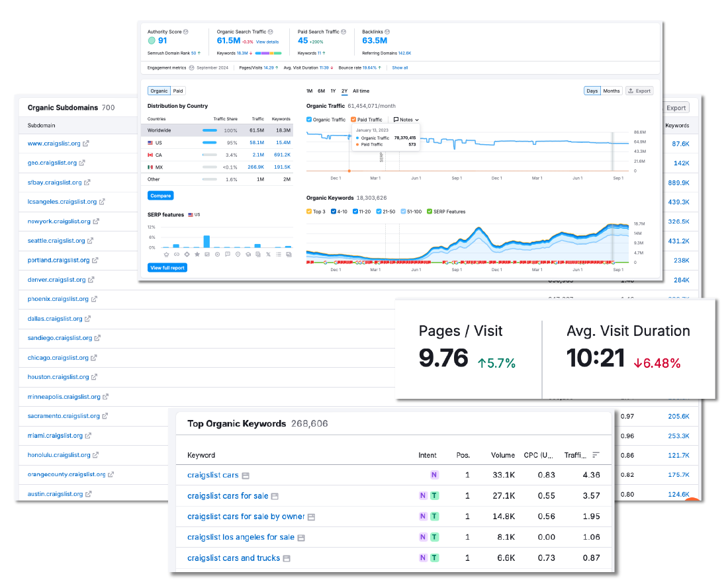Select the location pin icon in SERP features
Viewport: 728px width, 584px height.
pos(238,254)
